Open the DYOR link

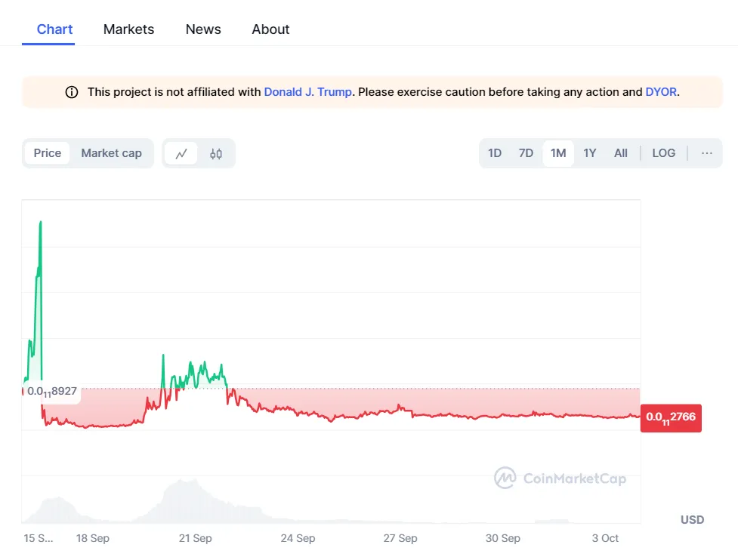(x=661, y=92)
